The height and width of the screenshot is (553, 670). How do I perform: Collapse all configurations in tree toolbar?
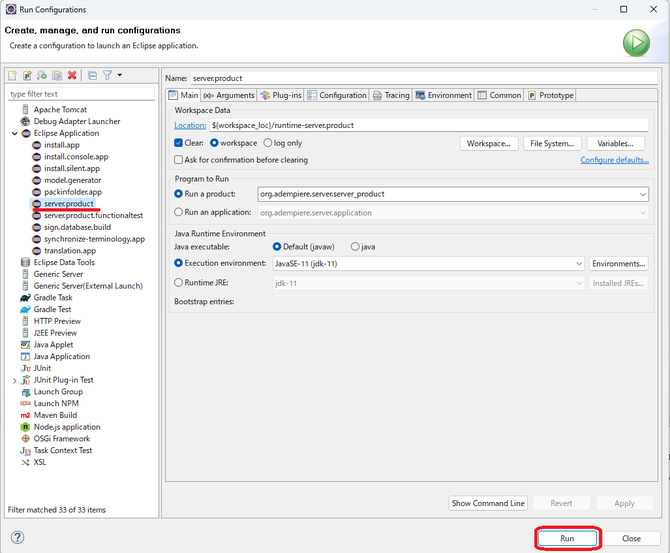pyautogui.click(x=92, y=75)
